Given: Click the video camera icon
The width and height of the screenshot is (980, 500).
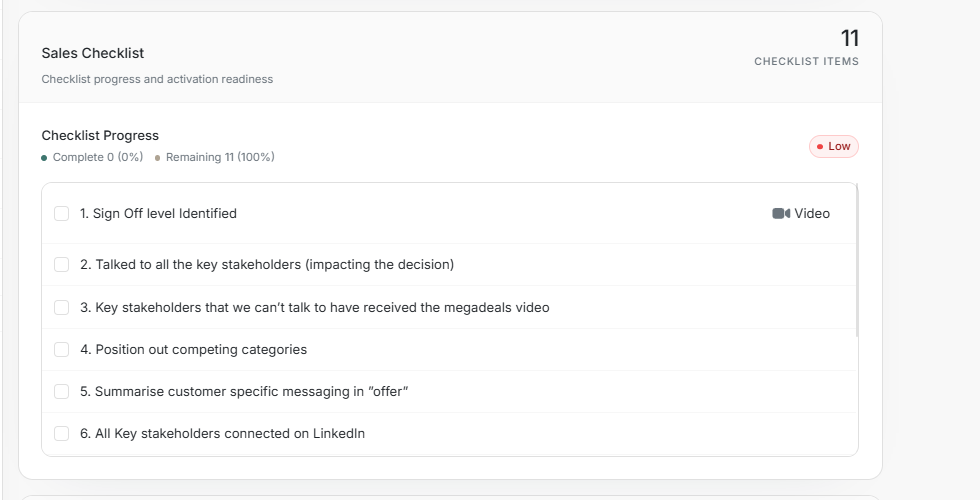Looking at the screenshot, I should tap(781, 214).
